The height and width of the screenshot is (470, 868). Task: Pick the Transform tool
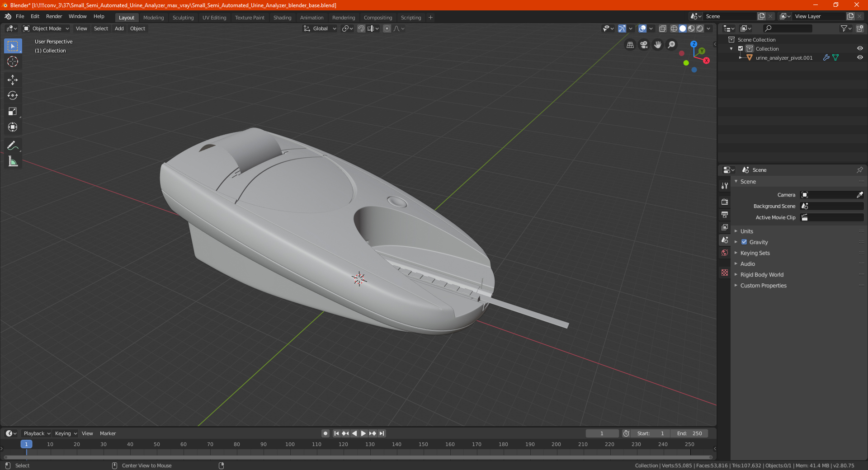click(x=13, y=127)
